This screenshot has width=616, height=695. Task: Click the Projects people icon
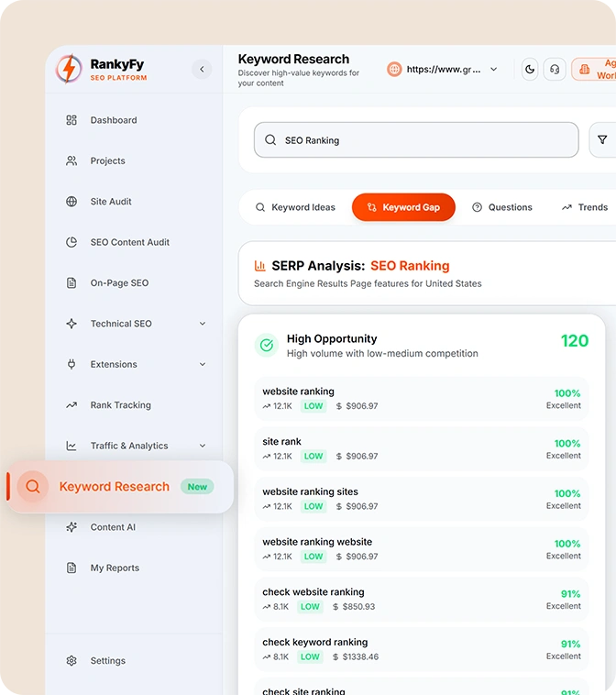coord(71,160)
